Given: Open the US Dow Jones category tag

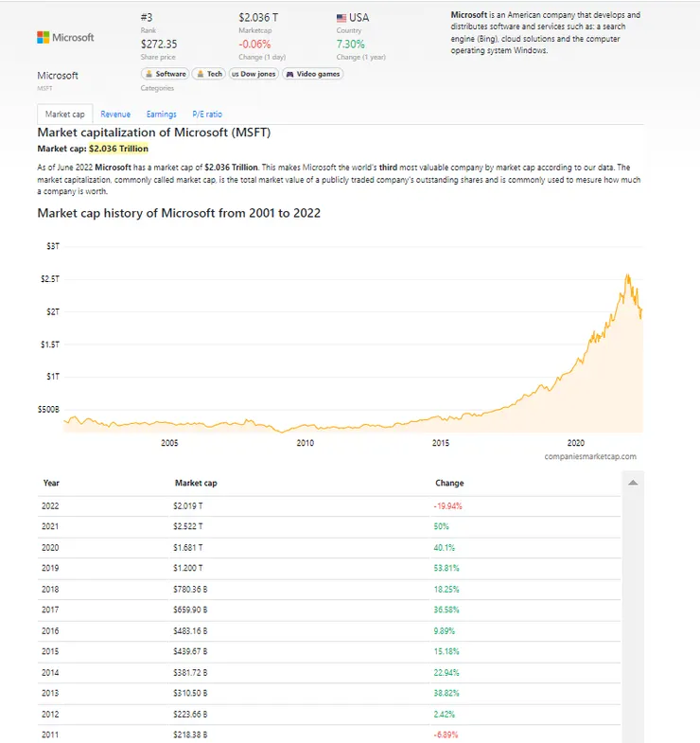Looking at the screenshot, I should pyautogui.click(x=254, y=74).
